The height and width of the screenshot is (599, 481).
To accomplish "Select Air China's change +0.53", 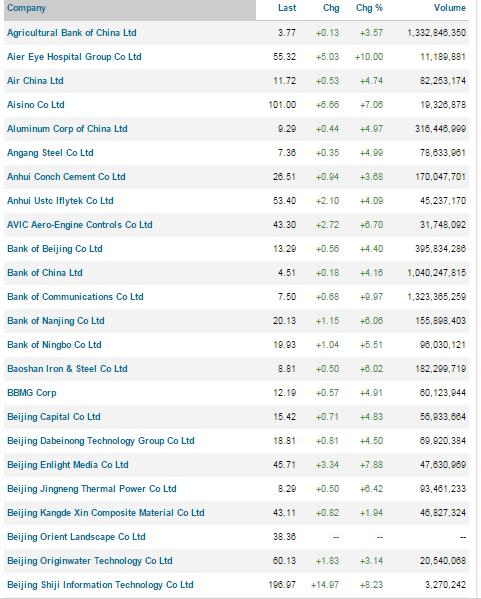I will click(327, 81).
